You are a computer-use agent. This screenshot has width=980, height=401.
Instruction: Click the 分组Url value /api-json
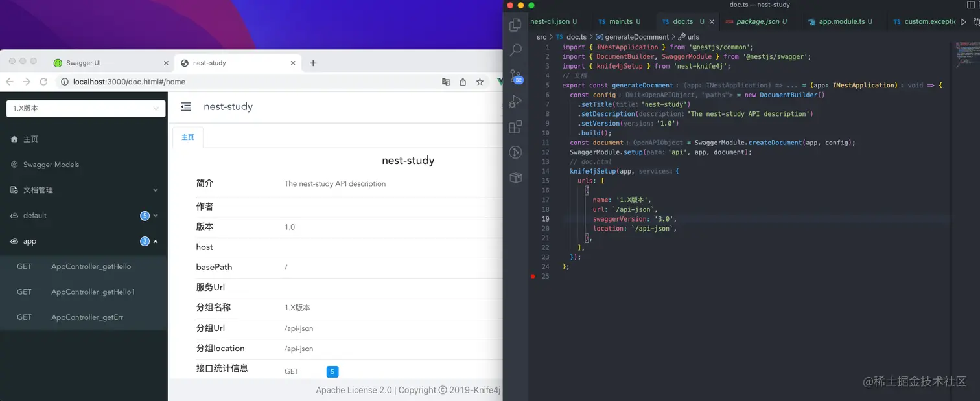tap(299, 328)
